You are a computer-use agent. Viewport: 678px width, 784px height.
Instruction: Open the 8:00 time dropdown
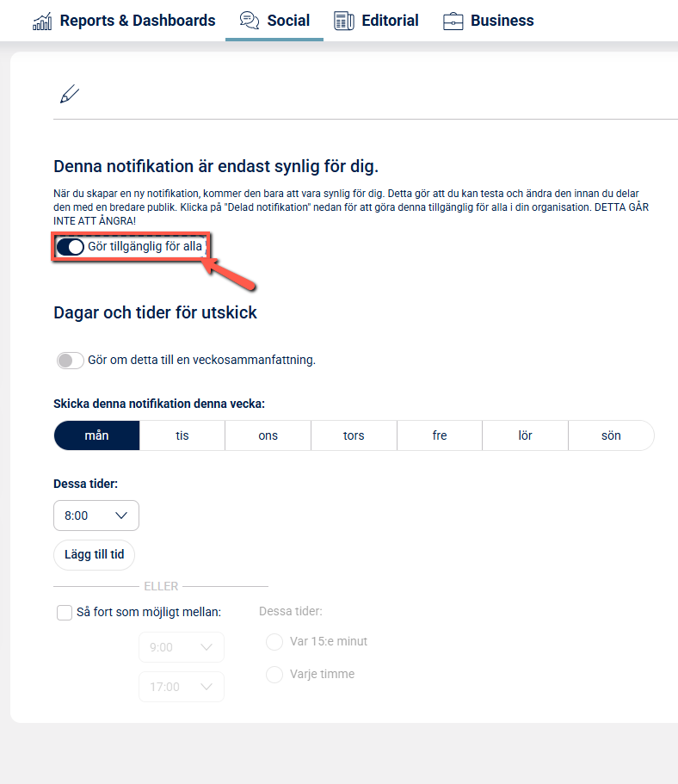click(96, 515)
